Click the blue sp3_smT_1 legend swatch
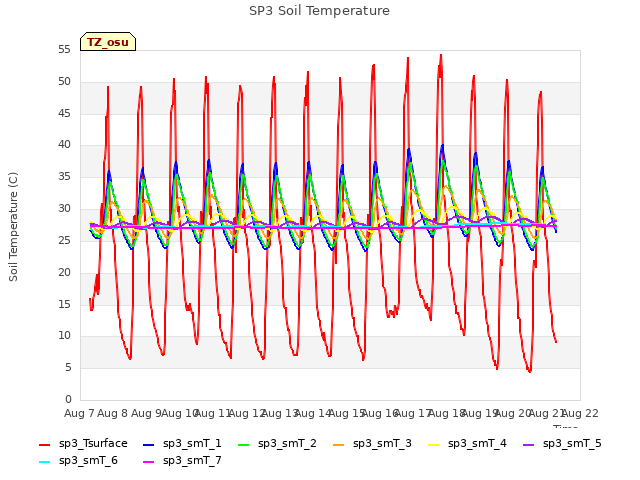 [x=149, y=444]
